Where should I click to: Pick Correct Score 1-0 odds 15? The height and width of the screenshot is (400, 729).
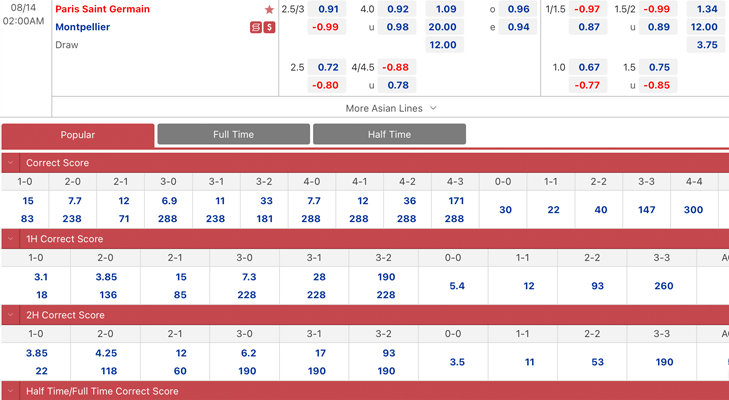coord(27,200)
